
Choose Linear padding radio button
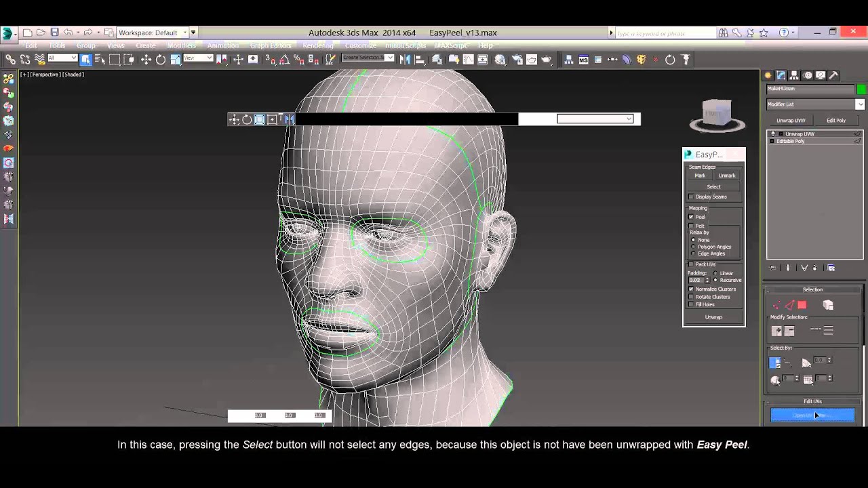click(715, 273)
